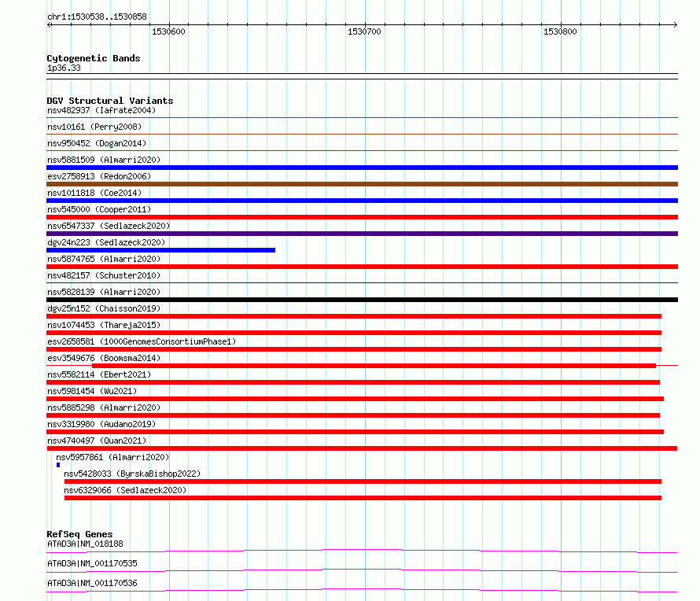
Task: Click the blue bar of nsv5881509
Action: 362,168
